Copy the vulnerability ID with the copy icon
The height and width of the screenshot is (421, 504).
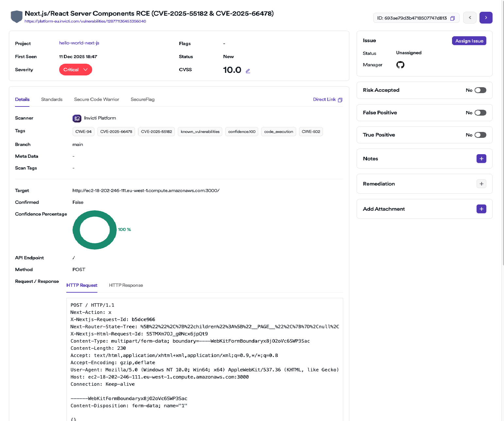click(452, 18)
